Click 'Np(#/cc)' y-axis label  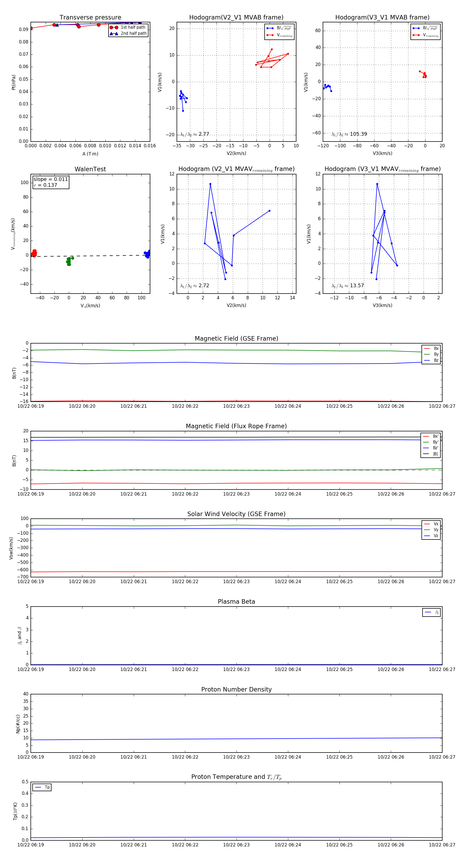pos(18,724)
